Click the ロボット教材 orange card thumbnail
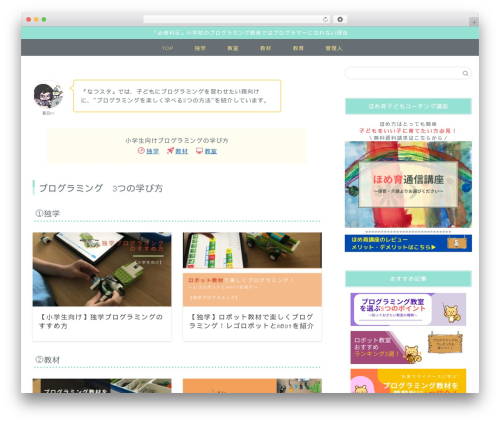500x423 pixels. (x=252, y=269)
